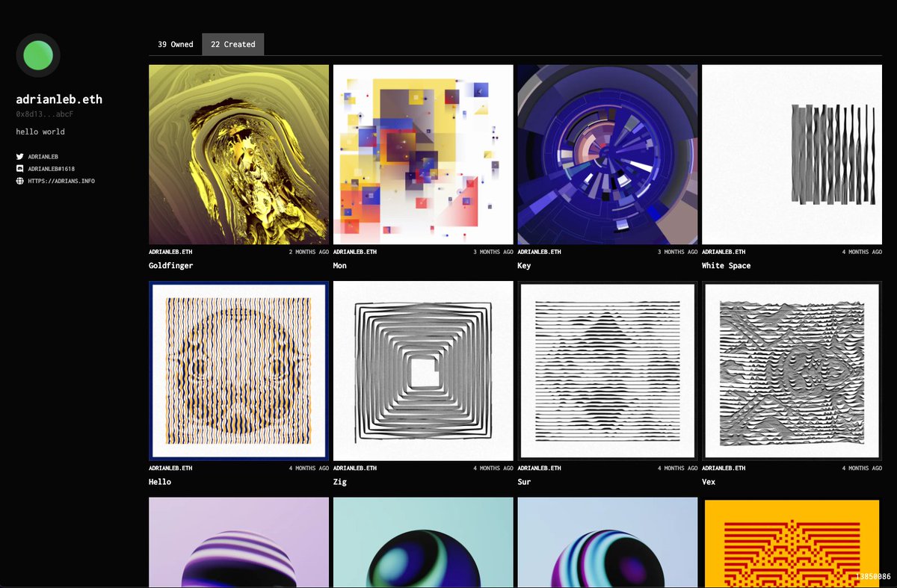Image resolution: width=897 pixels, height=588 pixels.
Task: Click the hello world bio text
Action: click(40, 131)
